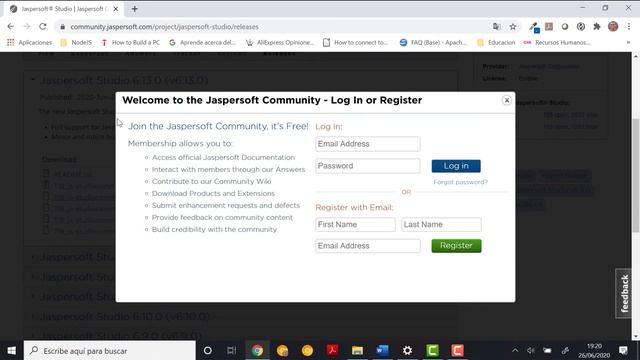
Task: Open the Aprende acerca del bookmark
Action: (x=202, y=42)
